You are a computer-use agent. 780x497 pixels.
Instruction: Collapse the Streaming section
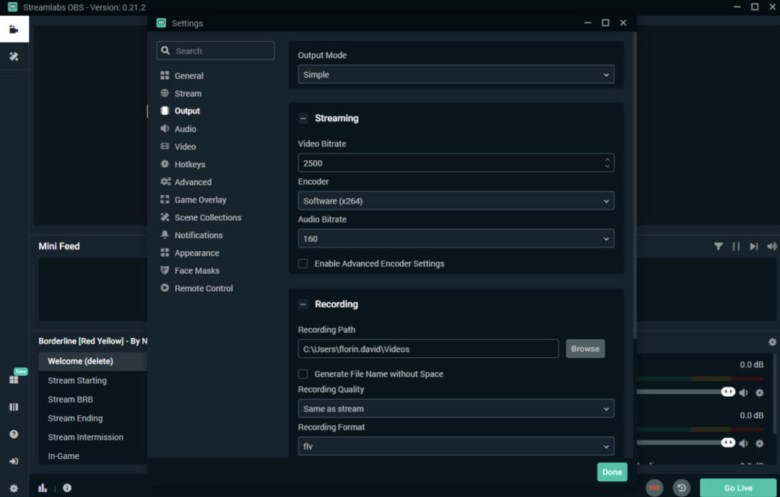[x=303, y=118]
